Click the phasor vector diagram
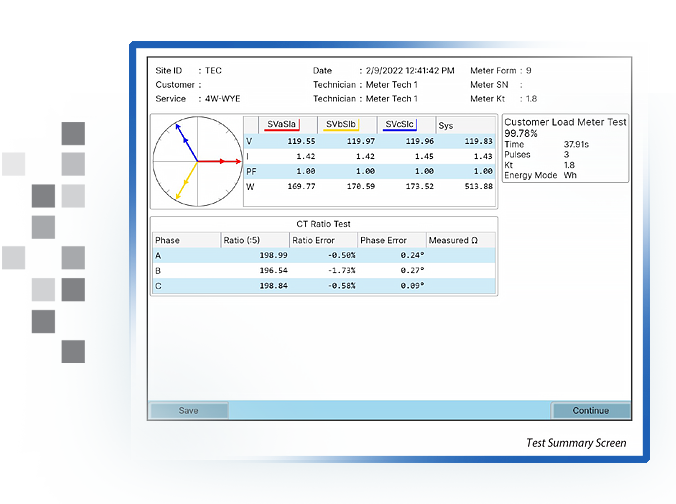 [197, 161]
